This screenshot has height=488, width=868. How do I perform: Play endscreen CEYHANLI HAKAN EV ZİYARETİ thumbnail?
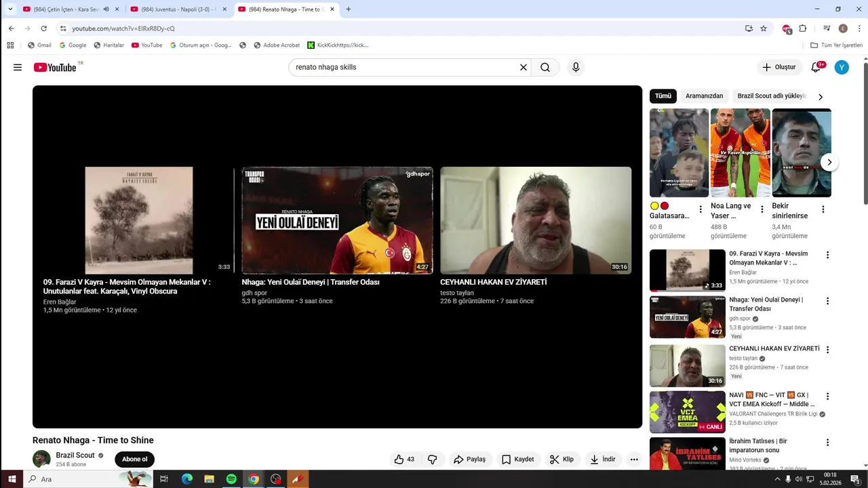pyautogui.click(x=536, y=220)
